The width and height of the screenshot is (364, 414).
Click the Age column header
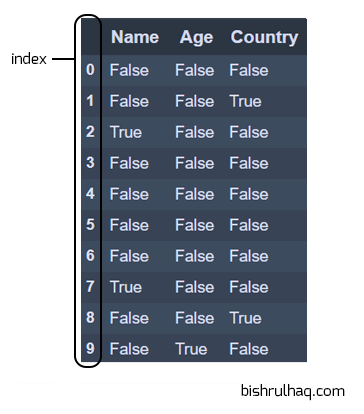(x=196, y=37)
